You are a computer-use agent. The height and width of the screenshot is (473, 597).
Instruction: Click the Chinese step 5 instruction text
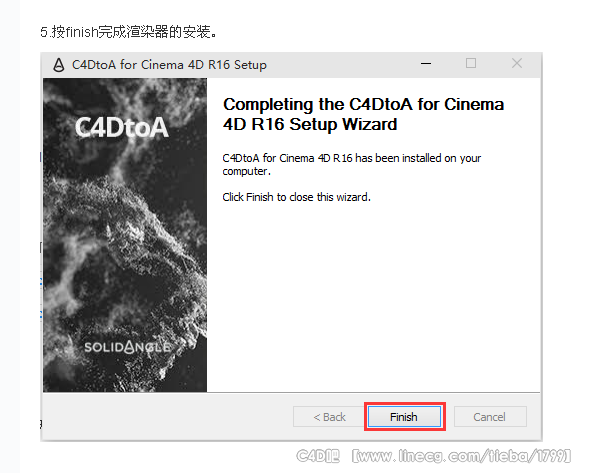[129, 32]
